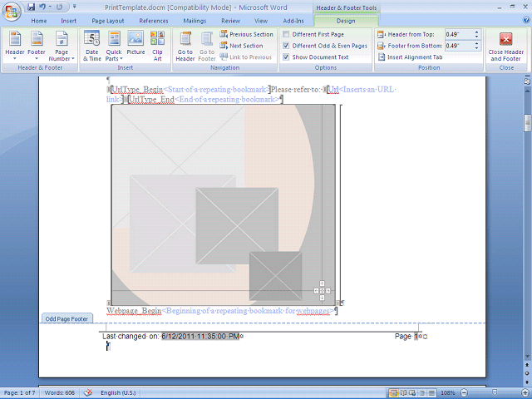Select the Design tab
This screenshot has width=532, height=399.
pyautogui.click(x=346, y=21)
